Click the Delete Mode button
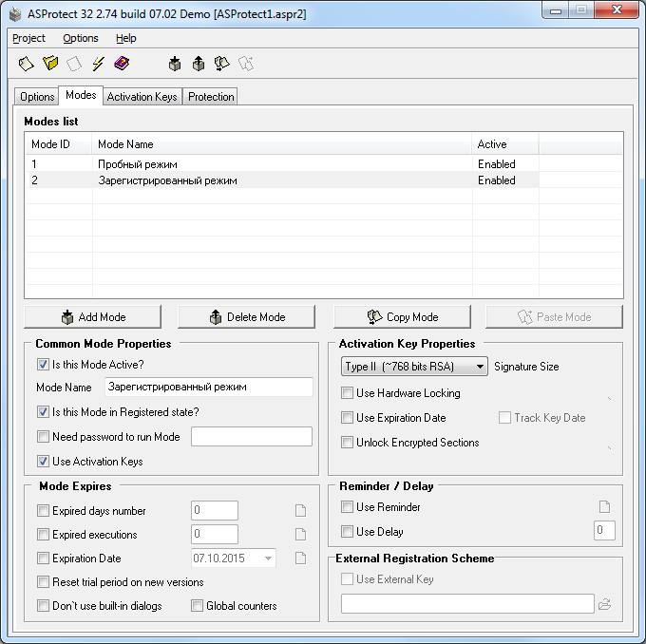646x644 pixels. click(246, 317)
